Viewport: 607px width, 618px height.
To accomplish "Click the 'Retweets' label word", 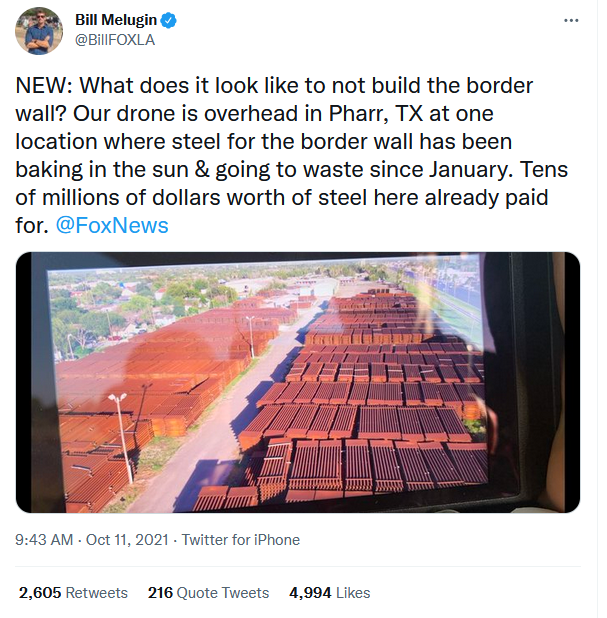I will [95, 593].
